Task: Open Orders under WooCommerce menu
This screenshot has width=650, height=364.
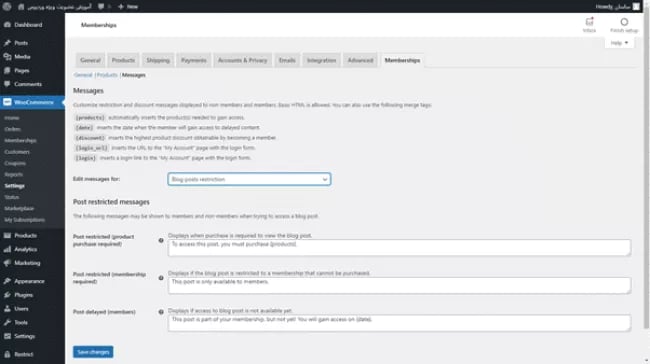Action: tap(12, 129)
